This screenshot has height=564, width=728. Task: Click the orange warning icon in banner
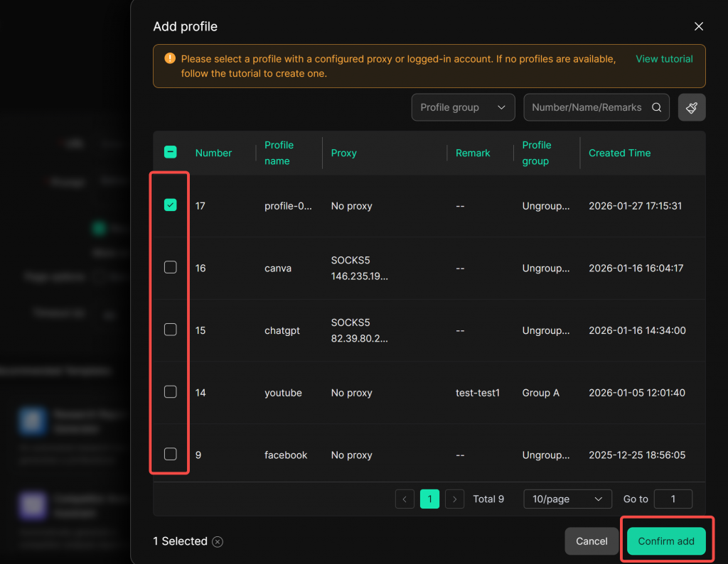pos(169,59)
